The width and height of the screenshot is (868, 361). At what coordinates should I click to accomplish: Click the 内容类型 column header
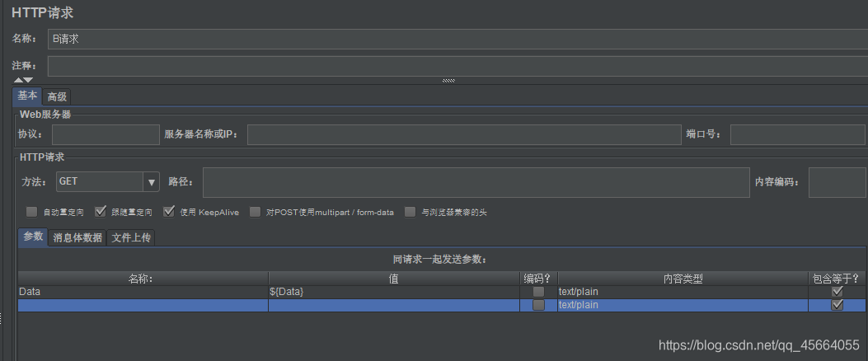[683, 279]
